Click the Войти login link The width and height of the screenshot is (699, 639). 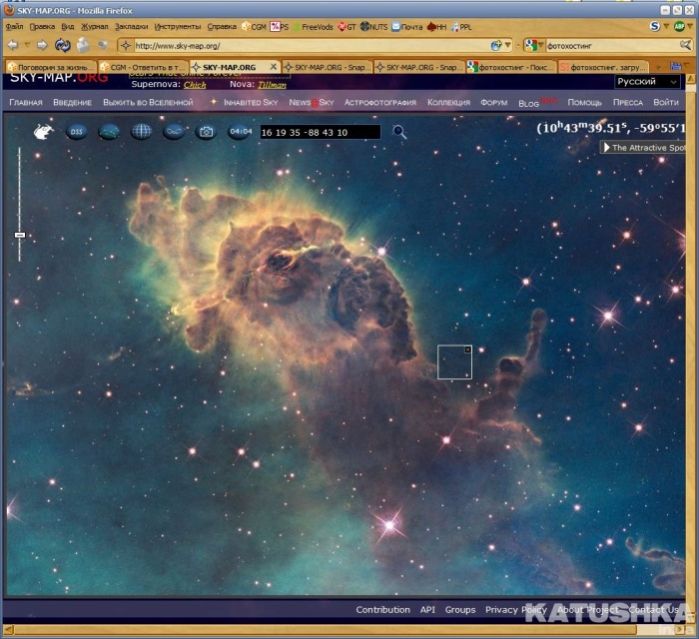click(666, 103)
